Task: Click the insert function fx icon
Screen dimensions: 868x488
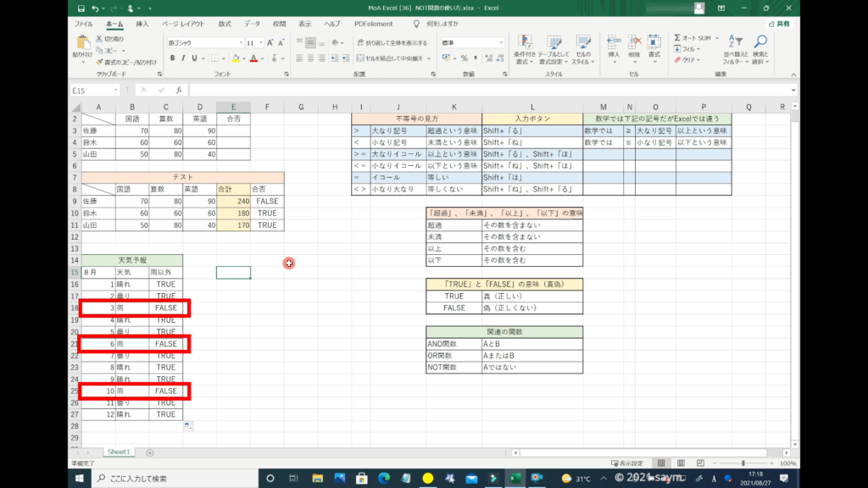Action: [x=178, y=90]
